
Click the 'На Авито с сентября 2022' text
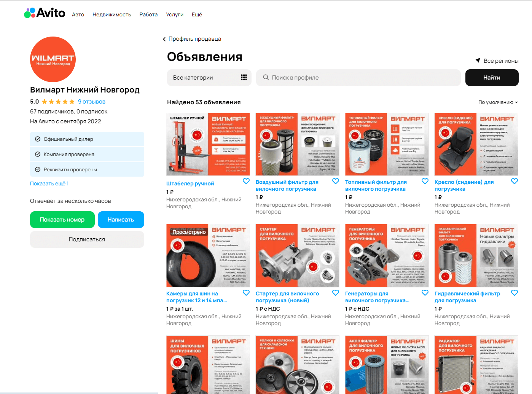(x=65, y=121)
